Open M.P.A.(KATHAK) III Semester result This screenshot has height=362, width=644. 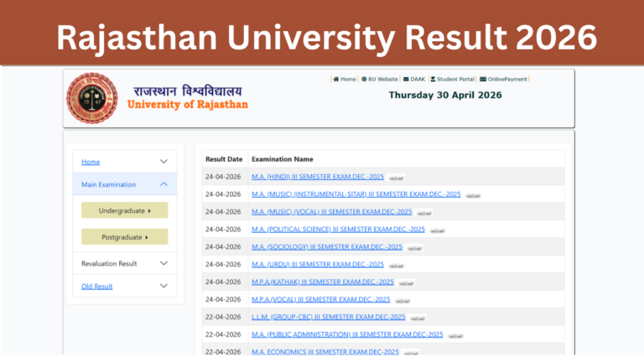(x=322, y=282)
